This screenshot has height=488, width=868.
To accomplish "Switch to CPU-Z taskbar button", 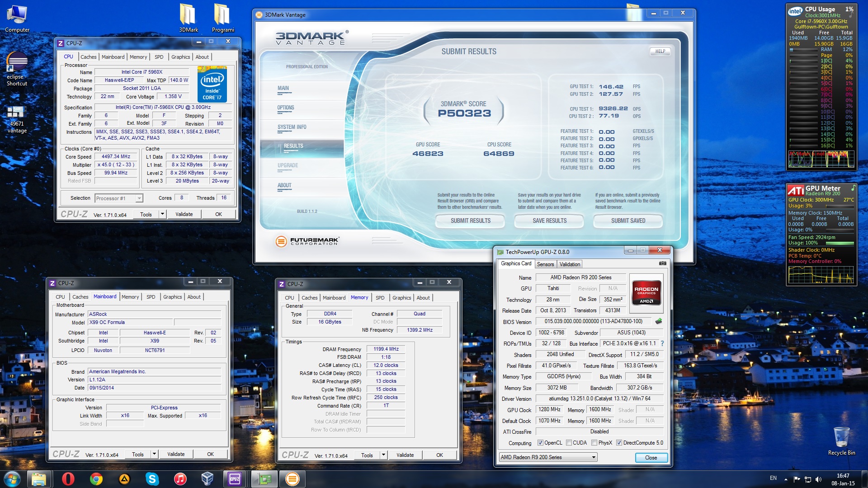I will pyautogui.click(x=235, y=479).
